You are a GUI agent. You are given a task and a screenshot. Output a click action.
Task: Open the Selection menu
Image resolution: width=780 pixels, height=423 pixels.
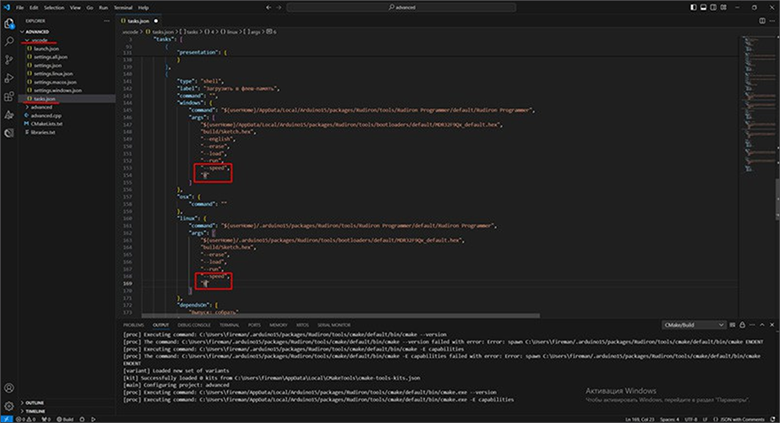click(x=54, y=7)
